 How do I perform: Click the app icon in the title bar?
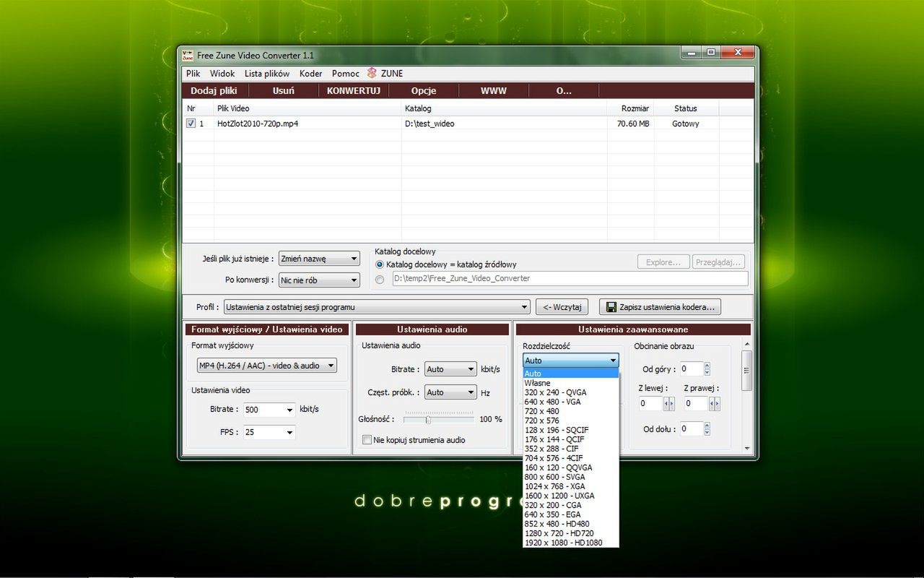coord(188,55)
